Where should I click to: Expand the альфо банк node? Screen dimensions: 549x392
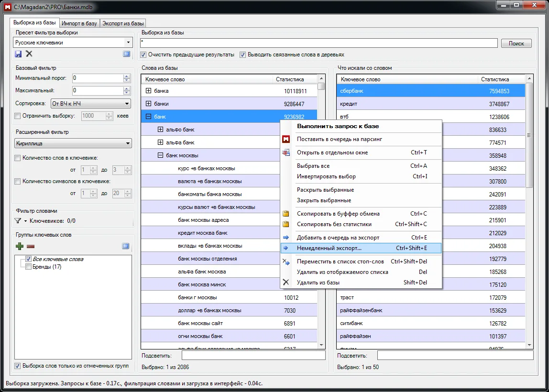click(160, 130)
